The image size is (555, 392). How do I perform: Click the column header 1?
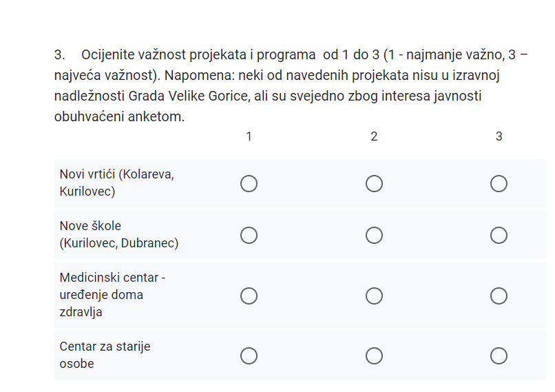pyautogui.click(x=249, y=136)
